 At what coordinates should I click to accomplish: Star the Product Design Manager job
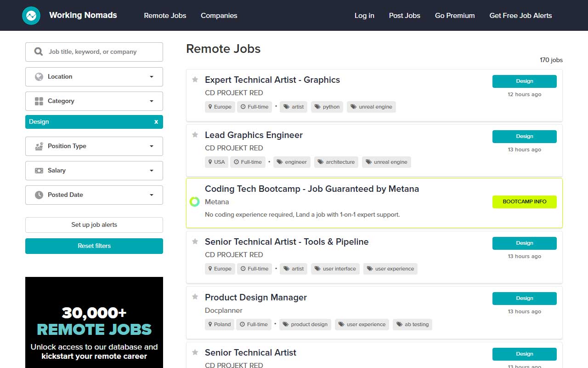(x=195, y=297)
